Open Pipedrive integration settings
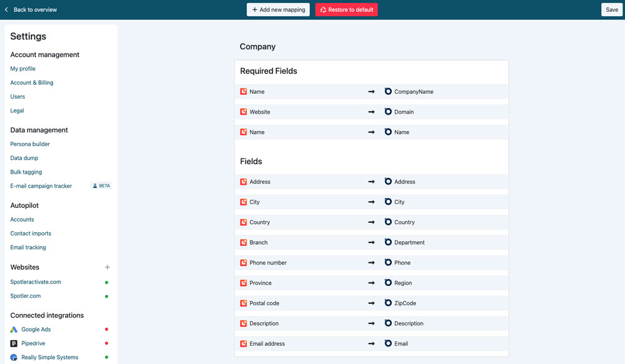Image resolution: width=625 pixels, height=364 pixels. [x=33, y=343]
